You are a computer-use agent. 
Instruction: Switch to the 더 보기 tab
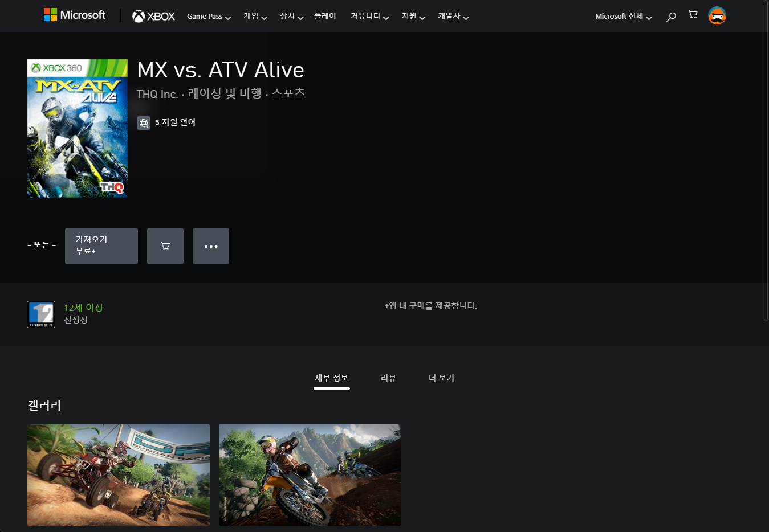click(x=441, y=378)
